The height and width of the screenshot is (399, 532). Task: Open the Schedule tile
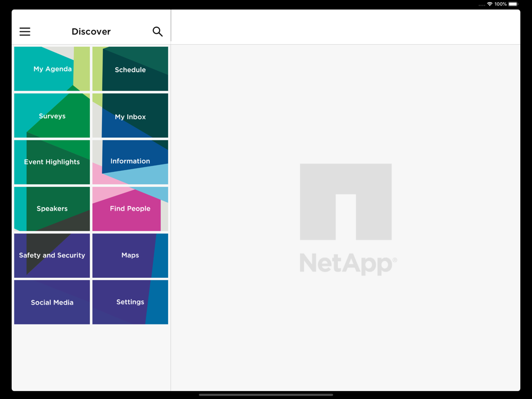(130, 69)
